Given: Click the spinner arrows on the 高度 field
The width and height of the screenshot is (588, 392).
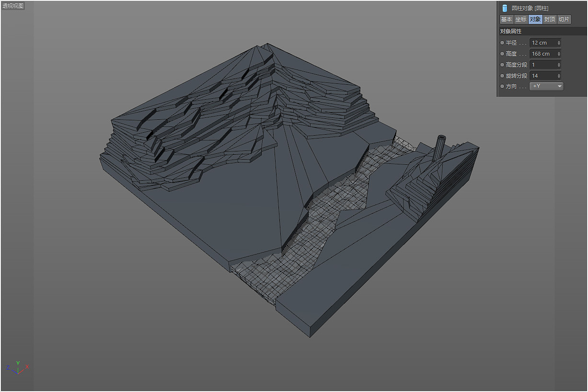Looking at the screenshot, I should pos(559,54).
